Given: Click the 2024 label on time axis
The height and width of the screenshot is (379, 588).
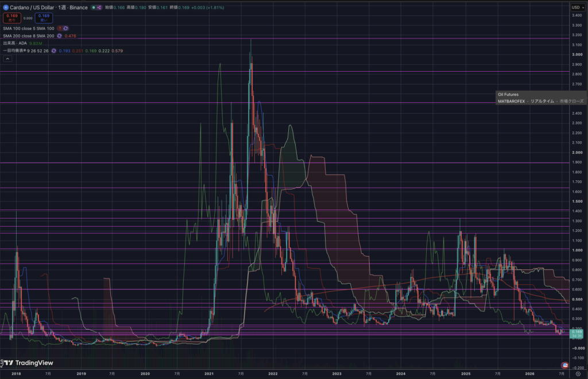Looking at the screenshot, I should (400, 374).
